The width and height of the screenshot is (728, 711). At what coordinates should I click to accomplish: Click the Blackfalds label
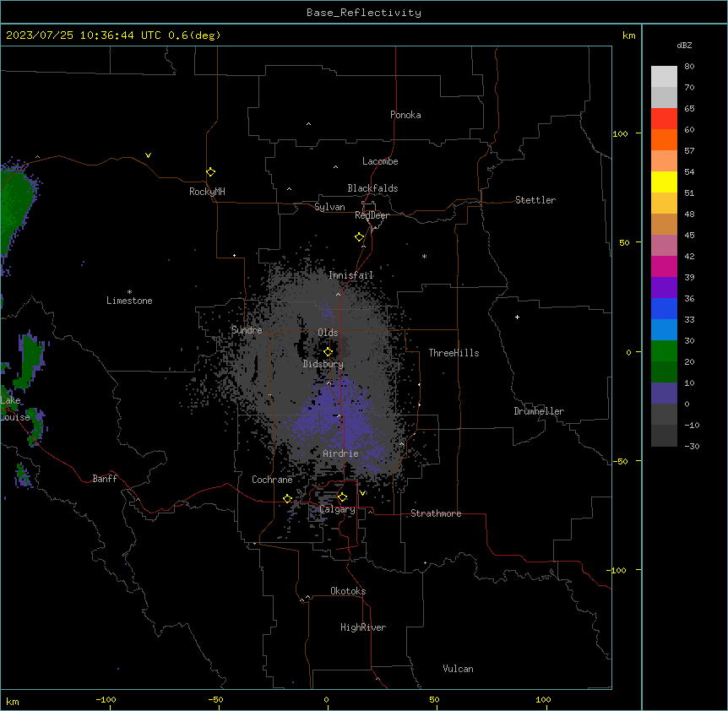tap(372, 188)
